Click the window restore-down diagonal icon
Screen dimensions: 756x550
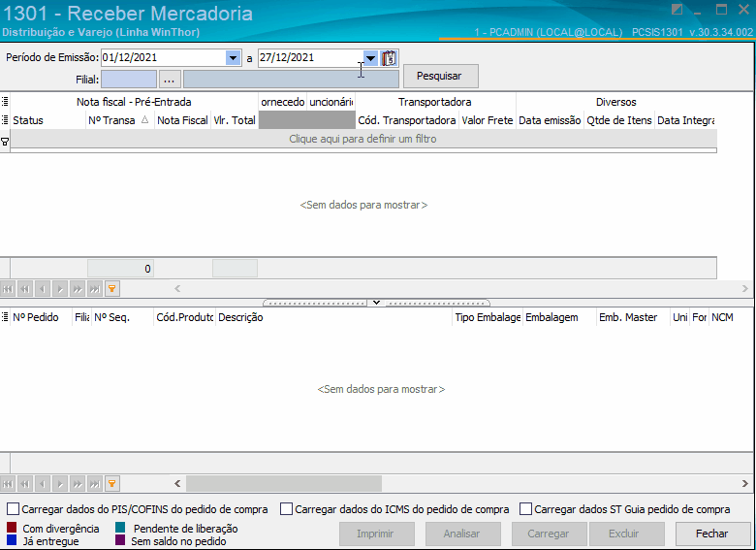[x=677, y=10]
